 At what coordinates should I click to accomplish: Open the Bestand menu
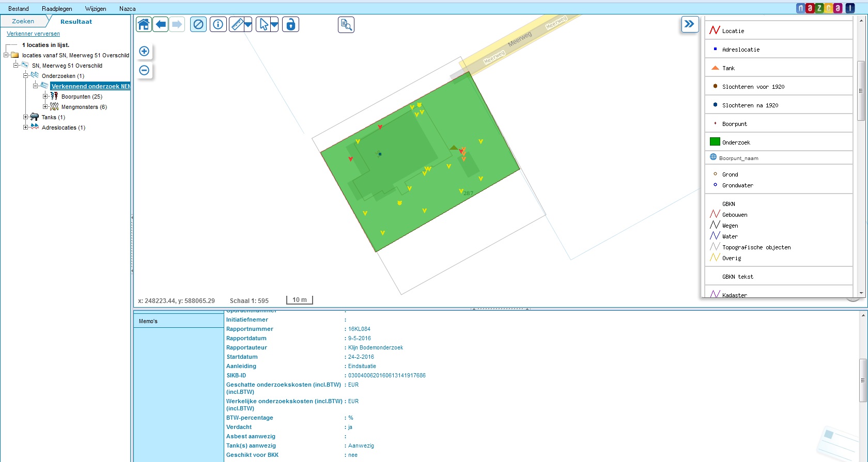coord(19,9)
